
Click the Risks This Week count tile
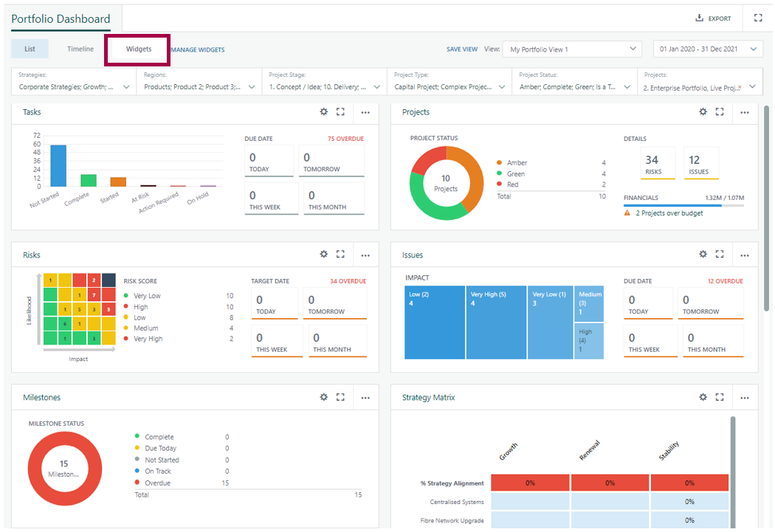[277, 342]
